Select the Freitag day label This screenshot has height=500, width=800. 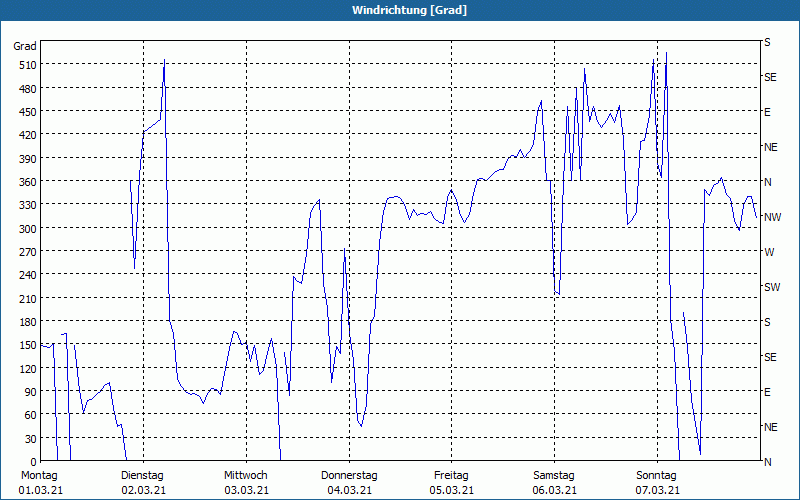point(451,476)
